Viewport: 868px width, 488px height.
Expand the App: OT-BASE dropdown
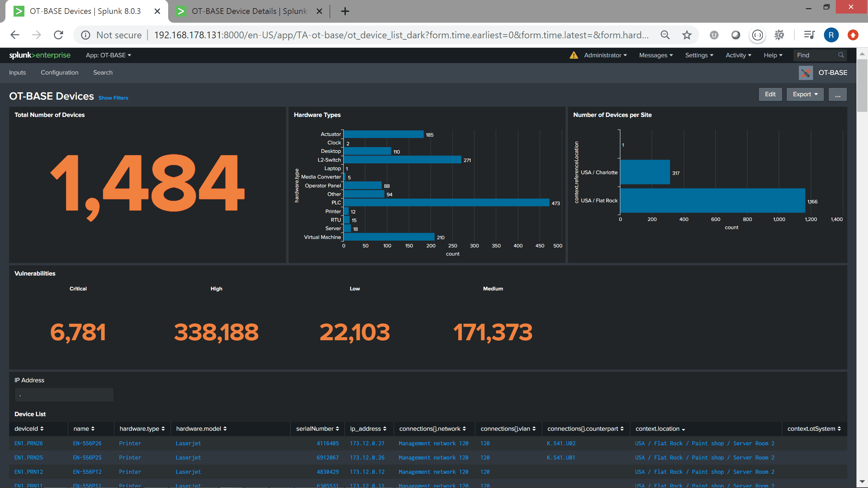tap(108, 55)
